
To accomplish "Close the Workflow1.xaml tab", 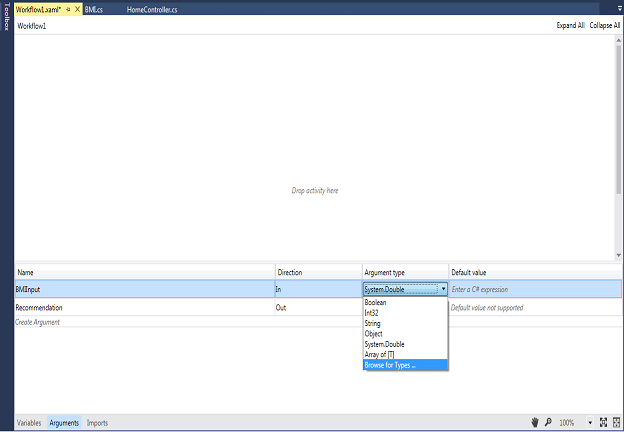I will 78,9.
